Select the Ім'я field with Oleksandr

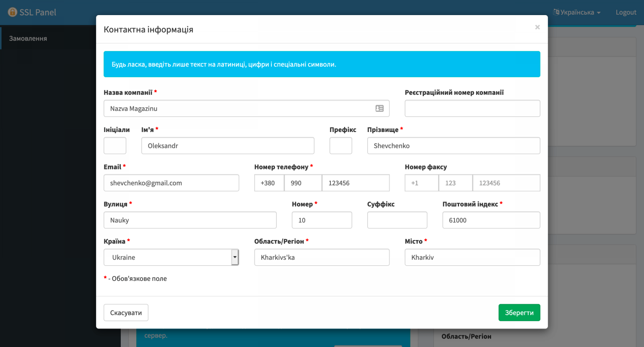pyautogui.click(x=228, y=146)
